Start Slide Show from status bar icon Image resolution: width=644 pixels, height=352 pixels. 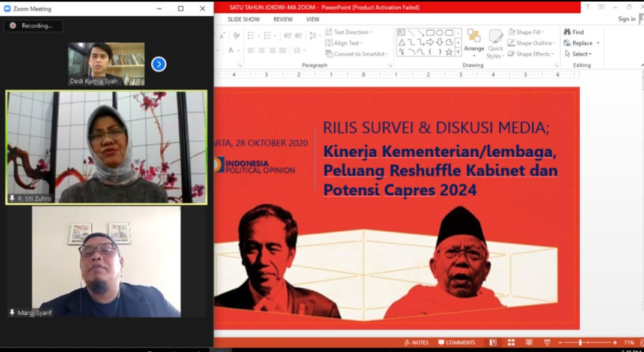(547, 342)
